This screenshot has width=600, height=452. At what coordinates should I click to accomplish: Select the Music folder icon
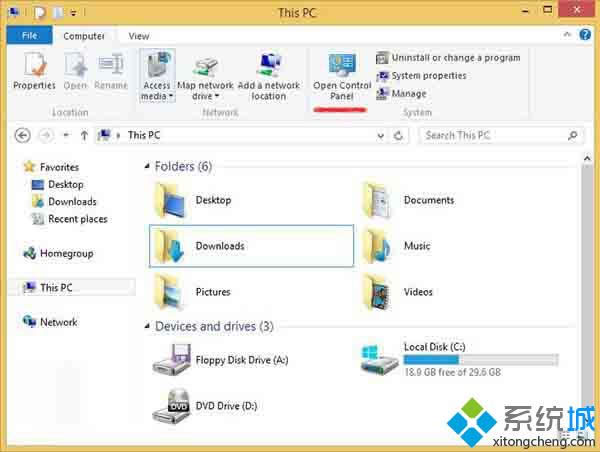click(x=378, y=246)
